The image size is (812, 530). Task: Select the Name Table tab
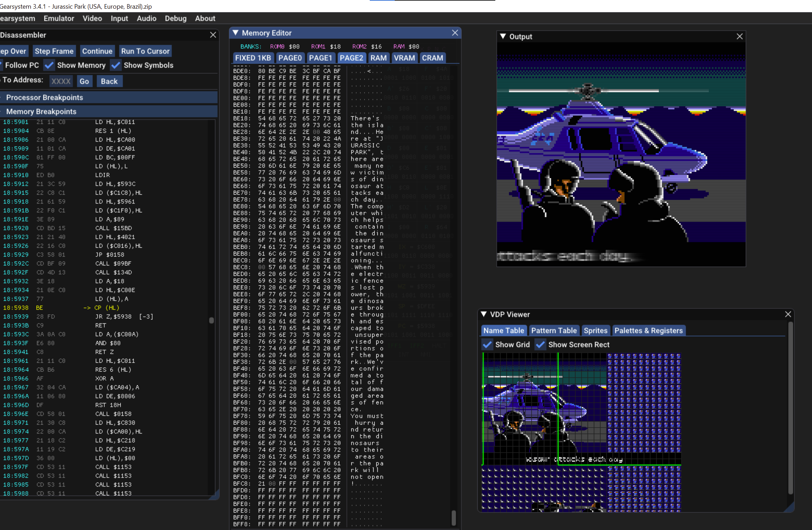point(504,331)
